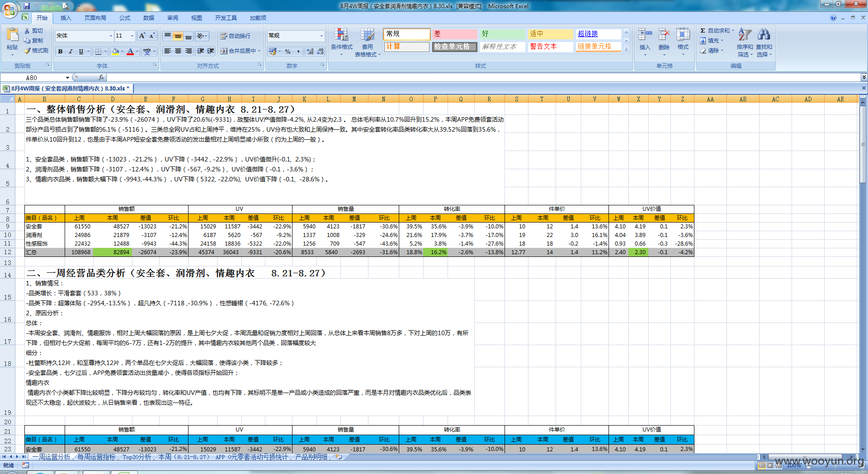Viewport: 868px width, 474px height.
Task: Switch to the Formulas (公式) tab
Action: 125,18
